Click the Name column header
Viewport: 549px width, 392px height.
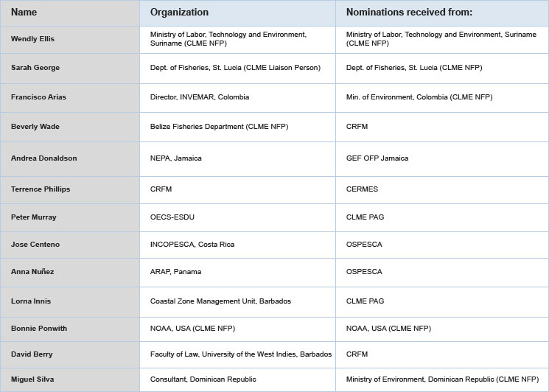click(x=24, y=13)
